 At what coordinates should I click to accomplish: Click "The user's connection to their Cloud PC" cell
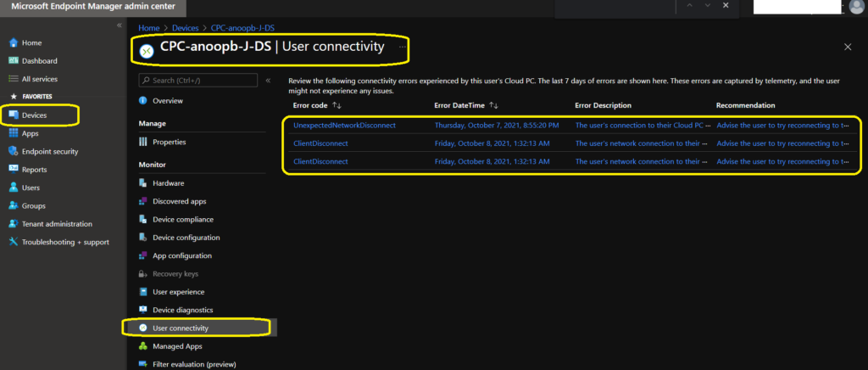[x=643, y=126]
